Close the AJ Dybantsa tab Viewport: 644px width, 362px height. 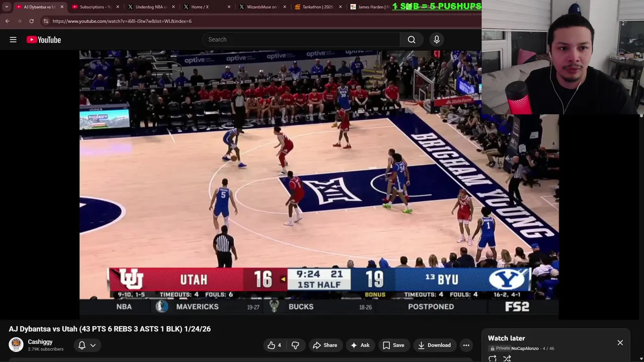point(62,7)
